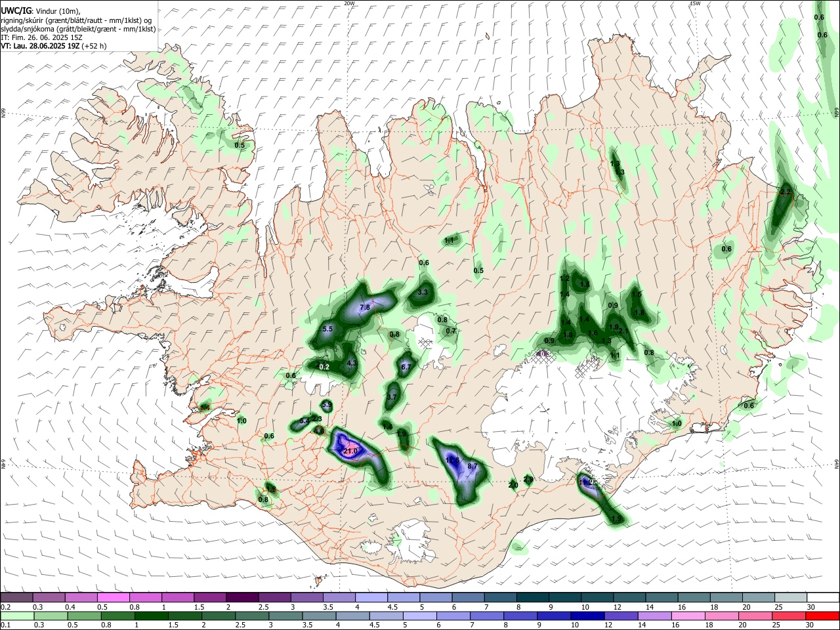Click the 5.4 rainfall label
Image resolution: width=840 pixels, height=630 pixels.
pos(304,421)
